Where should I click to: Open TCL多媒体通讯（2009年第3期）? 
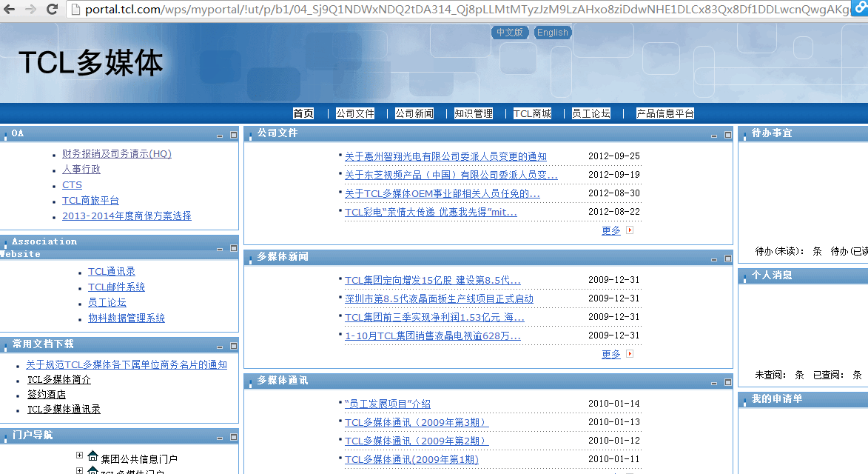[x=417, y=422]
